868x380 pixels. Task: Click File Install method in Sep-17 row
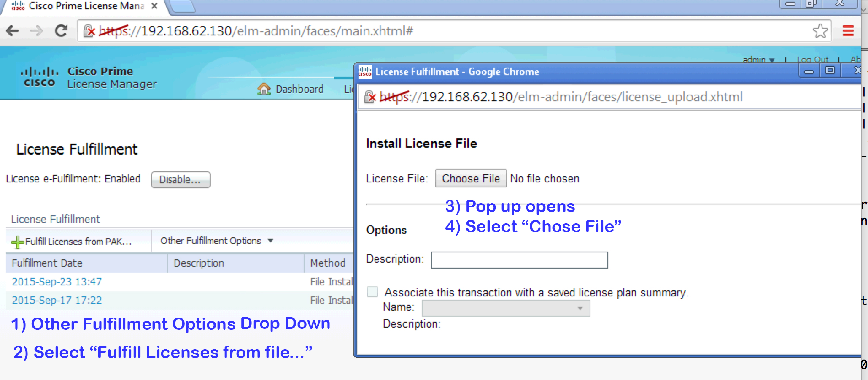click(332, 300)
